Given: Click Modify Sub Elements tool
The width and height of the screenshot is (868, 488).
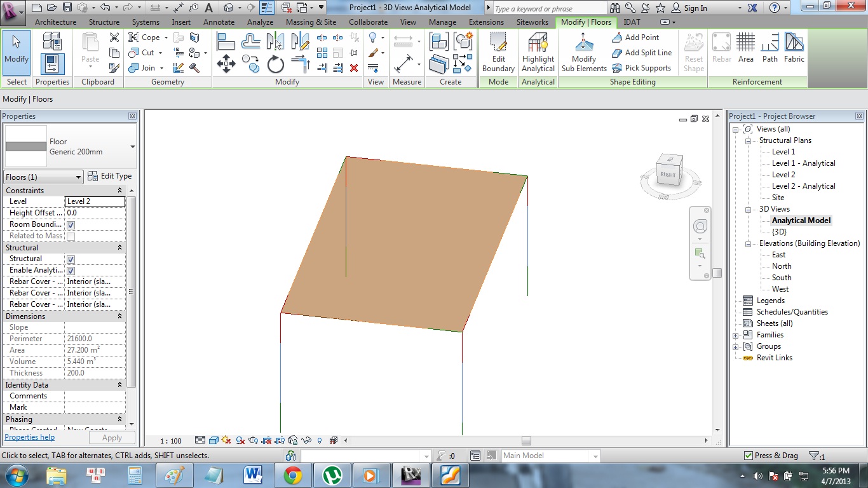Looking at the screenshot, I should click(x=584, y=53).
